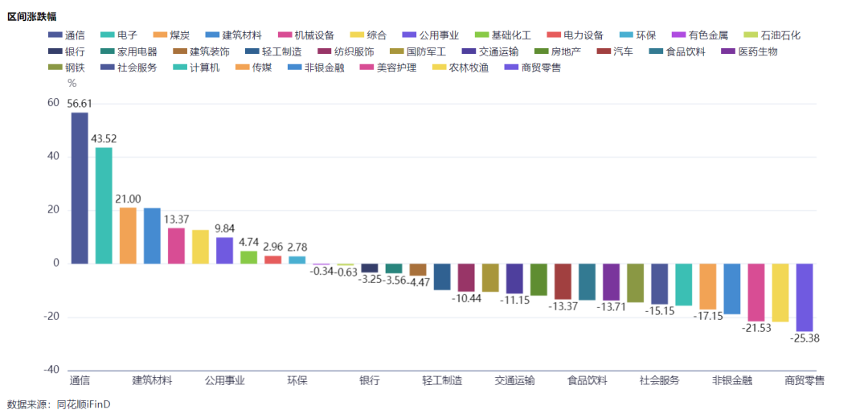The width and height of the screenshot is (868, 414).
Task: Click the 银行 x-axis category label
Action: click(x=369, y=381)
